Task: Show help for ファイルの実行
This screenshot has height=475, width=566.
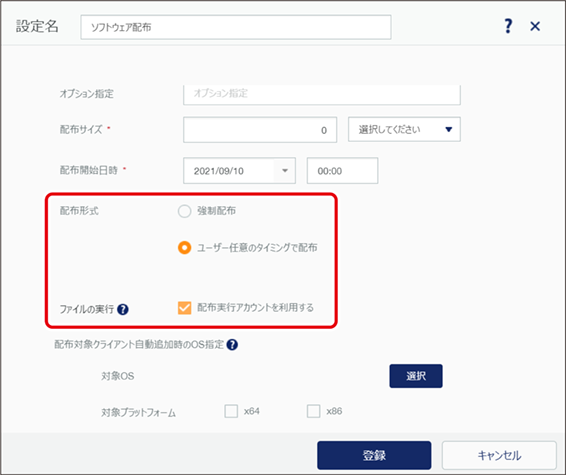Action: (x=123, y=309)
